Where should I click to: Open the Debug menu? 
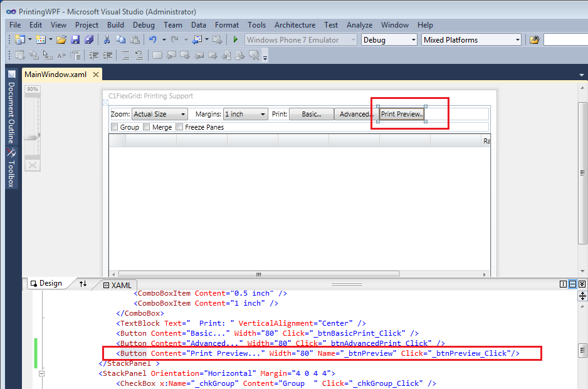point(144,25)
